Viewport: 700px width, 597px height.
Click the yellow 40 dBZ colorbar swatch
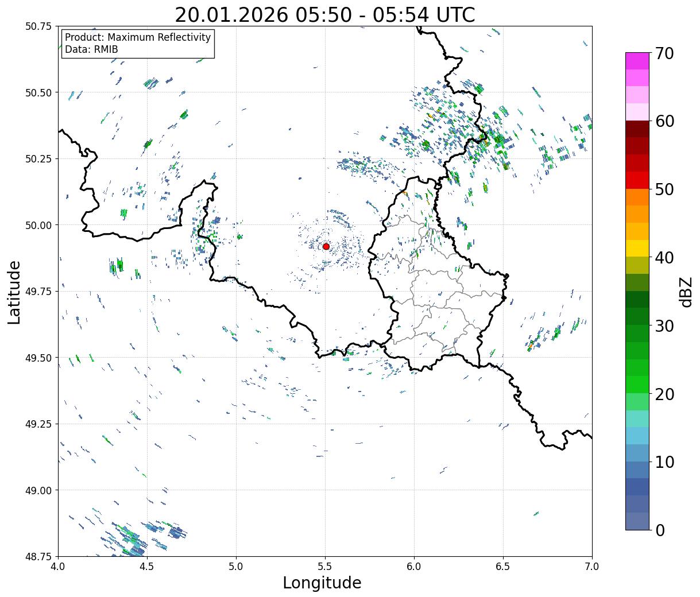pos(637,248)
